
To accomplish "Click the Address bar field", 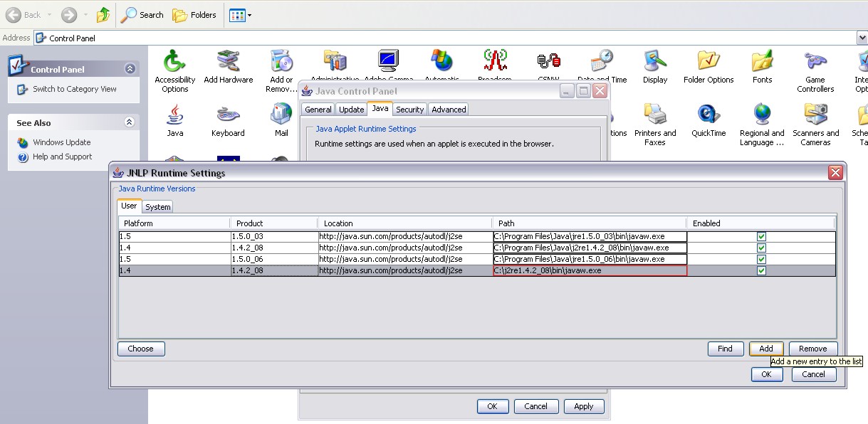I will [x=445, y=38].
